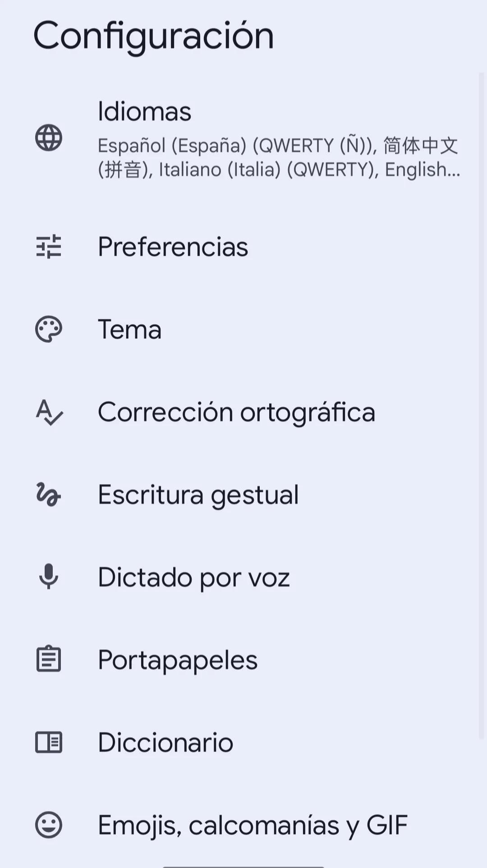487x868 pixels.
Task: Tap the globe icon for Idiomas
Action: 49,138
